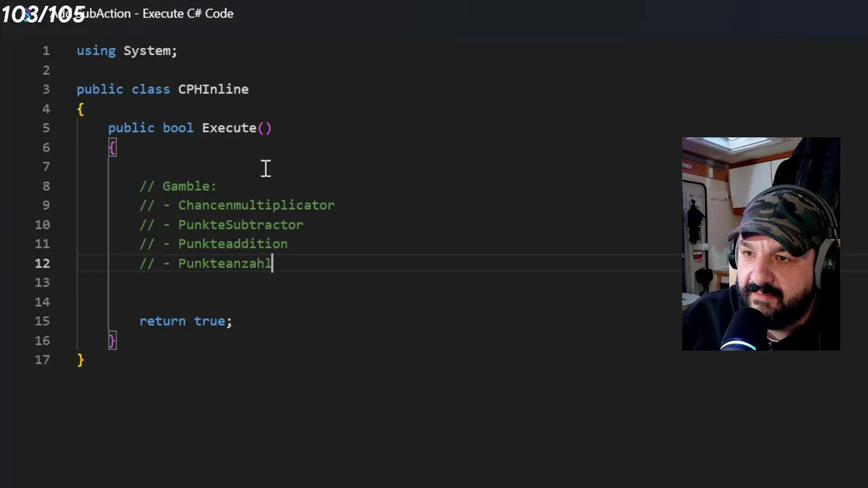Click the Punkteaddition comment line
Viewport: 868px width, 488px height.
(x=214, y=244)
